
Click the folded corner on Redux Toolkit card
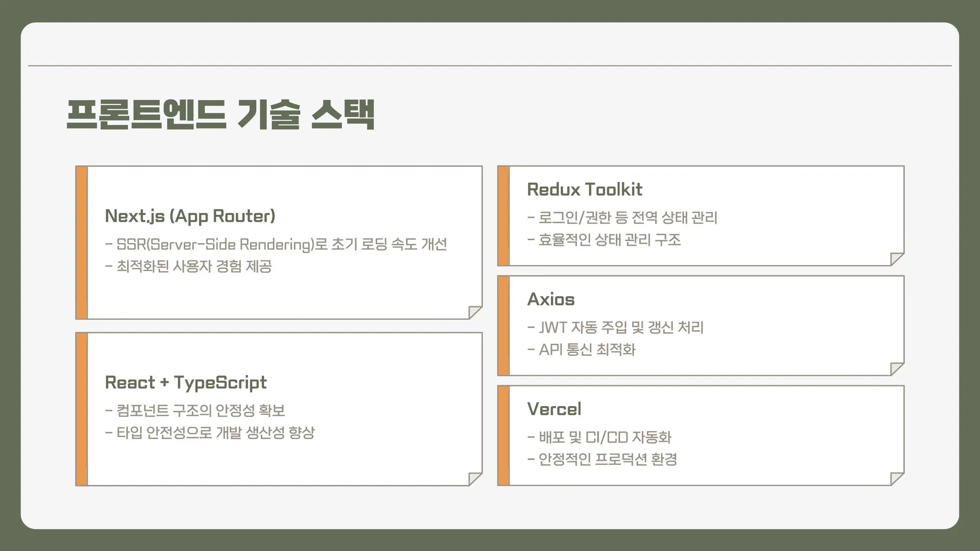pyautogui.click(x=896, y=258)
